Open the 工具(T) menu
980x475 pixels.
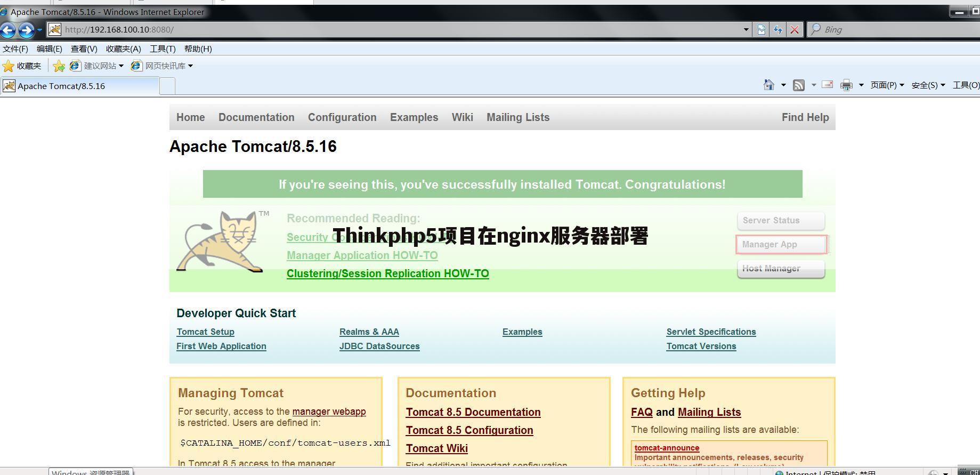click(x=163, y=49)
